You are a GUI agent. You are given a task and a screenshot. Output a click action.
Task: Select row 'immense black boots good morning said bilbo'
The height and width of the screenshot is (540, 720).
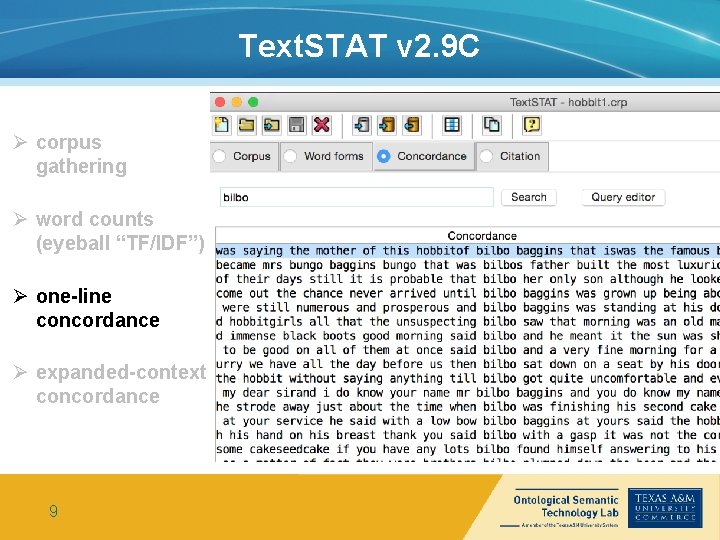[x=467, y=336]
